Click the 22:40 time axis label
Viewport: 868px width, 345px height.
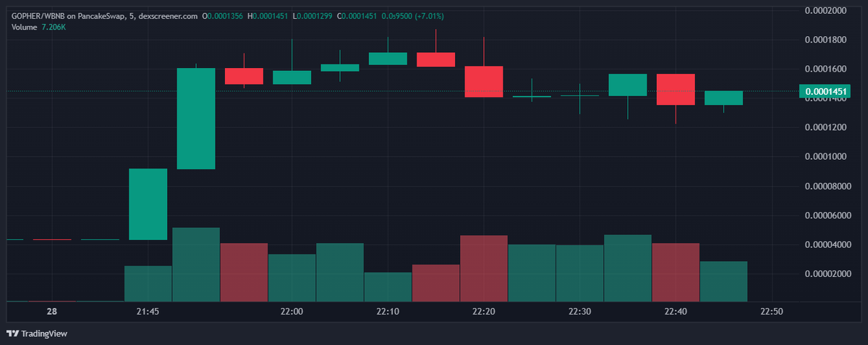[x=676, y=311]
